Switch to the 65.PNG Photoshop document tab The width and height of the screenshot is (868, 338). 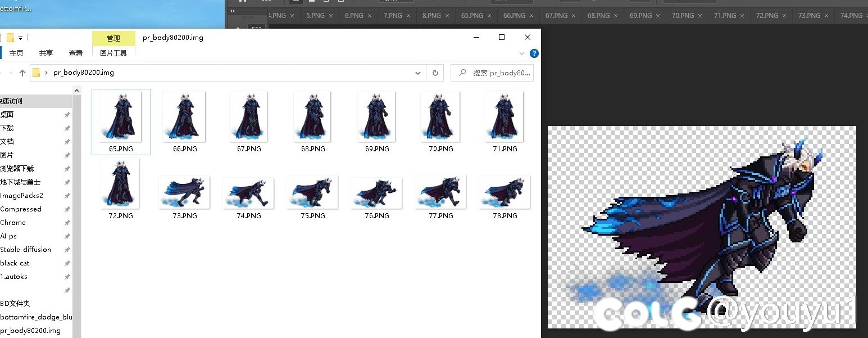472,16
